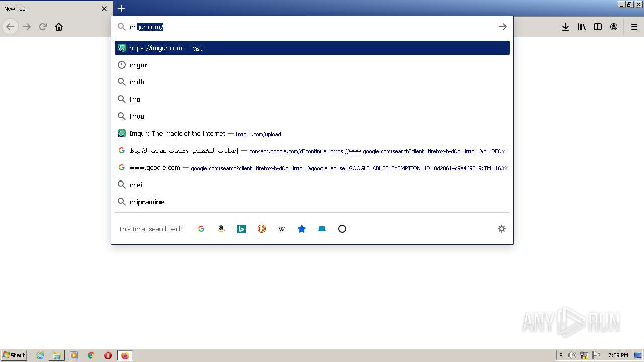Click the Back navigation arrow
Image resolution: width=644 pixels, height=362 pixels.
pos(10,27)
